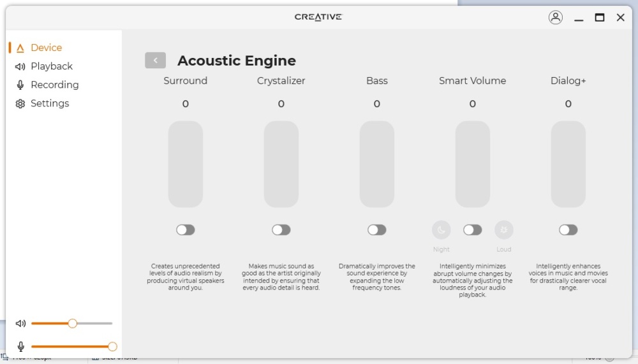Click the speaker volume slider handle
The height and width of the screenshot is (364, 638).
tap(73, 323)
